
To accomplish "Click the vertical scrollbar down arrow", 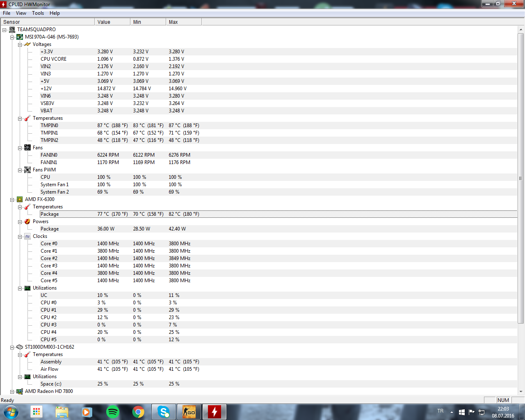I will [x=521, y=392].
